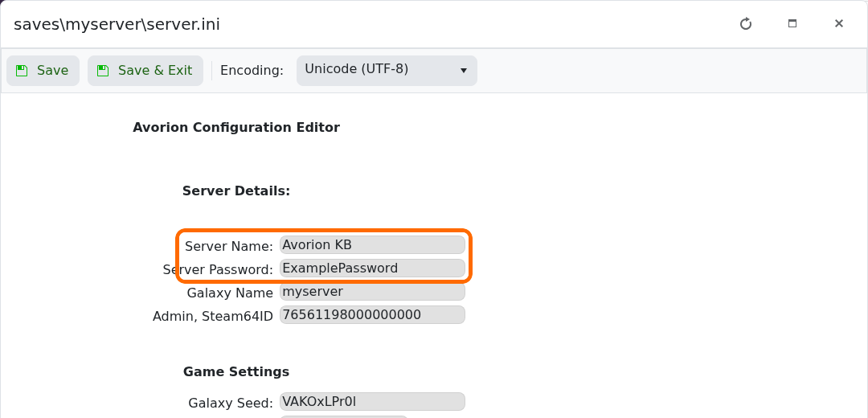Click the 'Encoding:' label
This screenshot has height=418, width=868.
point(252,71)
